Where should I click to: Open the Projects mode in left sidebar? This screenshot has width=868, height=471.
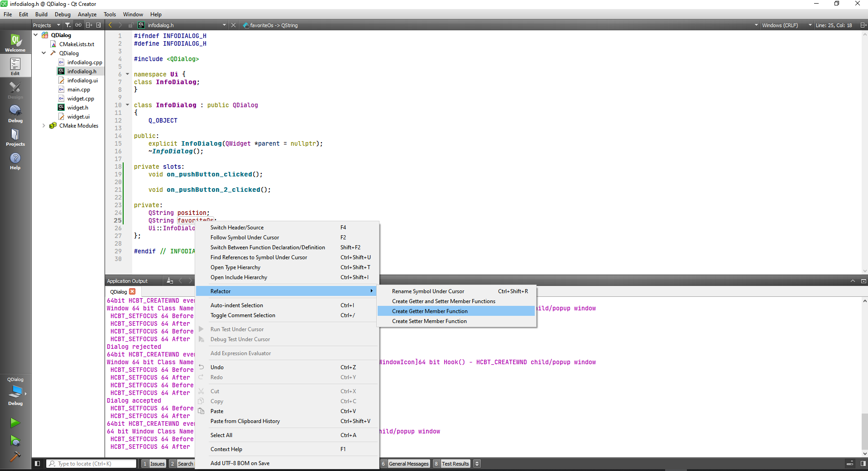click(x=15, y=137)
